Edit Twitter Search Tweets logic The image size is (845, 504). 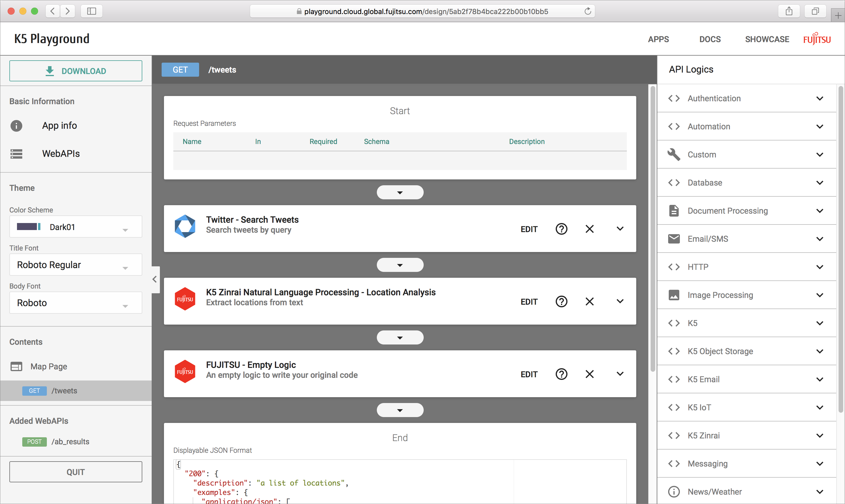pos(529,229)
